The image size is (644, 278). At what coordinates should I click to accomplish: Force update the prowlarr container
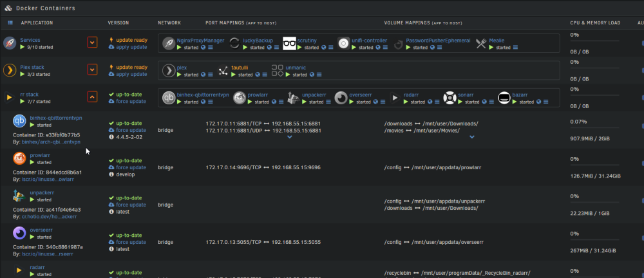pos(128,167)
